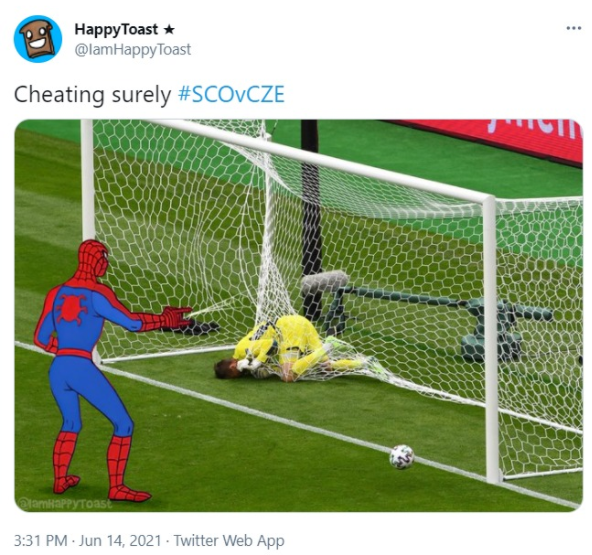Visit the @IamHappyToast handle
Screen dimensions: 592x555
pos(133,50)
